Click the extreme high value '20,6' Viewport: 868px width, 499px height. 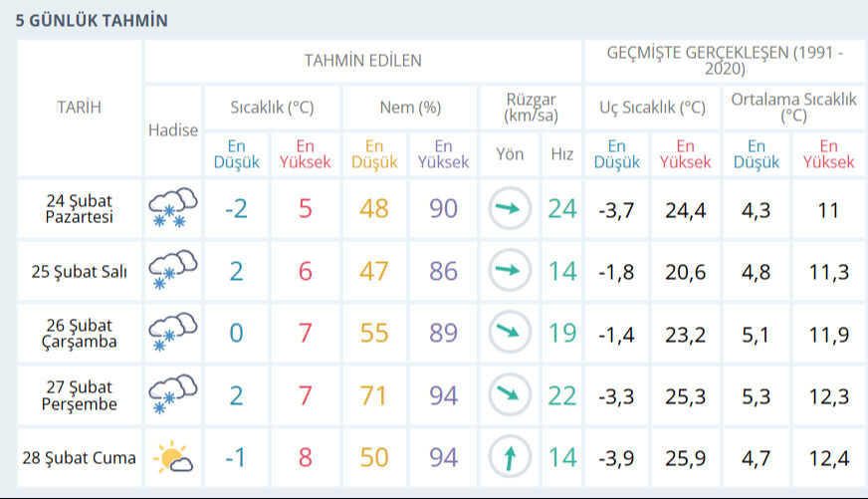click(x=685, y=273)
